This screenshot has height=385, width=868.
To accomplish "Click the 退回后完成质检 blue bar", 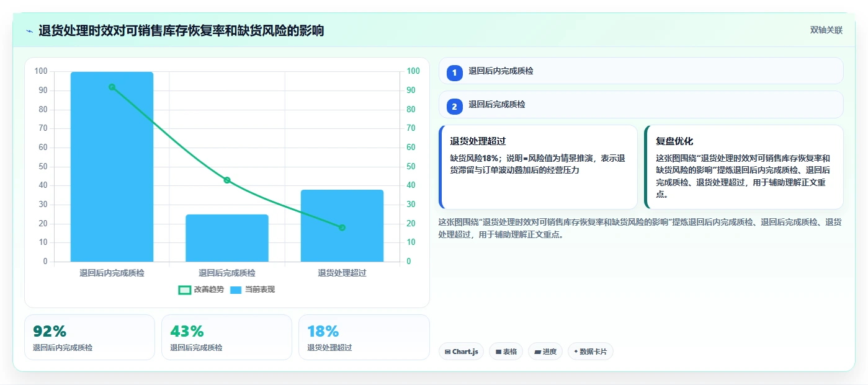I will (227, 238).
